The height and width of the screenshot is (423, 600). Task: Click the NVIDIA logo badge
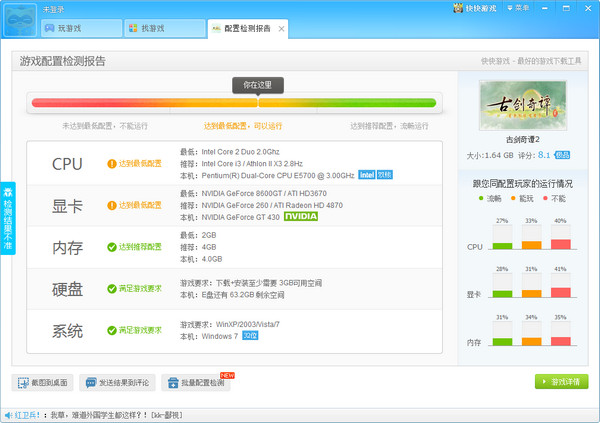tap(301, 216)
